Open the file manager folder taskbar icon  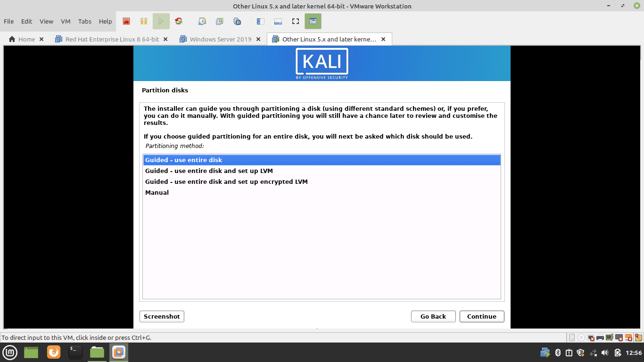click(97, 352)
